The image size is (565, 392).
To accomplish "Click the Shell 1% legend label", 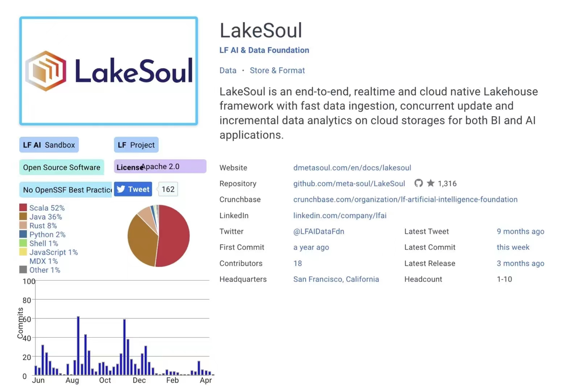I will [x=43, y=243].
